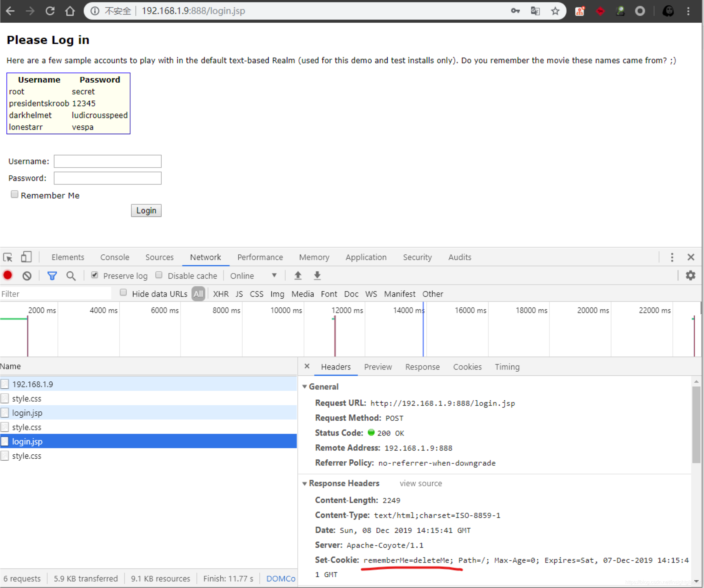Filter requests by JS
This screenshot has height=588, width=704.
tap(239, 294)
